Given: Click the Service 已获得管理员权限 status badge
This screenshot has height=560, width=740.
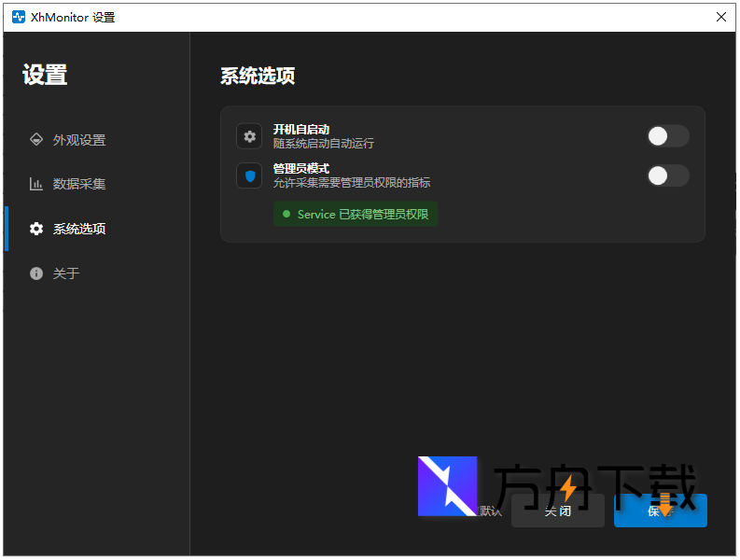Looking at the screenshot, I should pyautogui.click(x=356, y=215).
